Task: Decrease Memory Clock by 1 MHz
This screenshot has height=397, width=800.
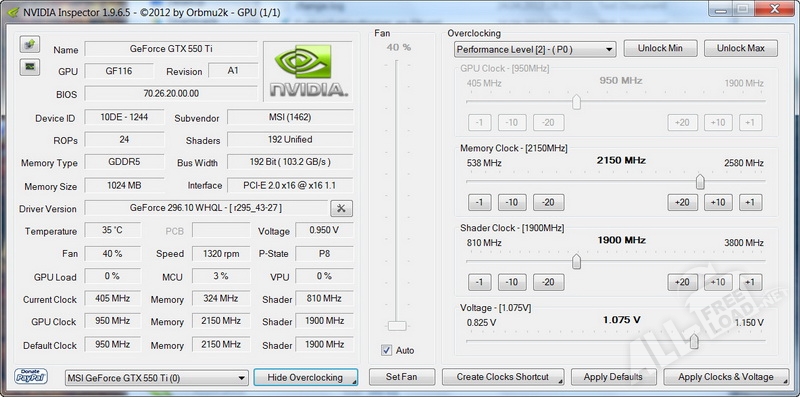Action: pos(480,203)
